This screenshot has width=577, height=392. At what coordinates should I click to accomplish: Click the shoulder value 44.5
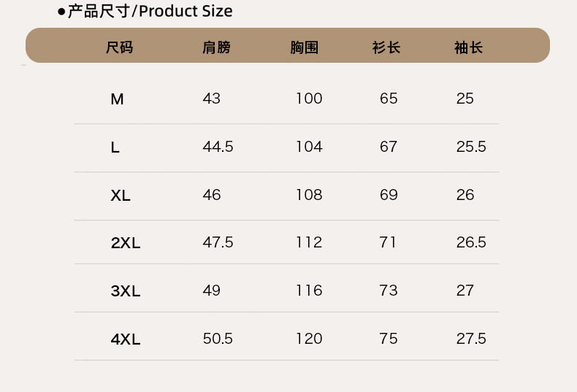pyautogui.click(x=218, y=147)
